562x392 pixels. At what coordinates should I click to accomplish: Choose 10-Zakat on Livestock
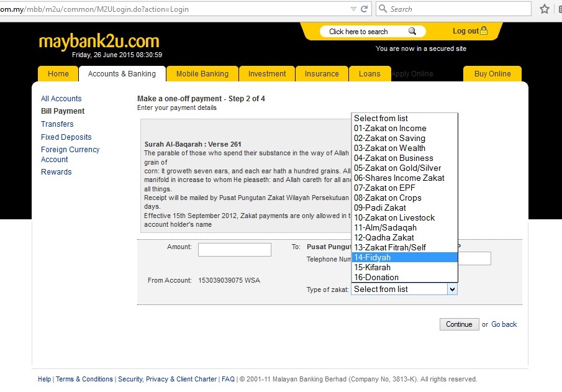(x=404, y=217)
